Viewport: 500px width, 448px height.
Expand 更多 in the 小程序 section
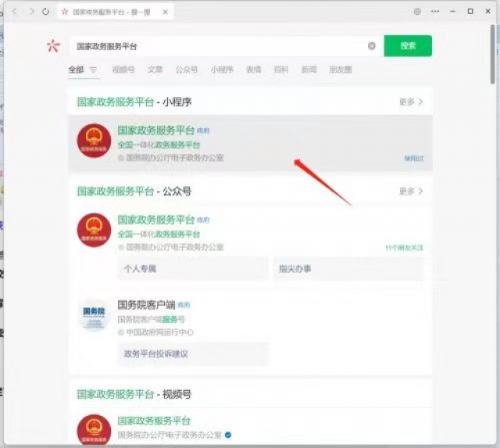[411, 102]
